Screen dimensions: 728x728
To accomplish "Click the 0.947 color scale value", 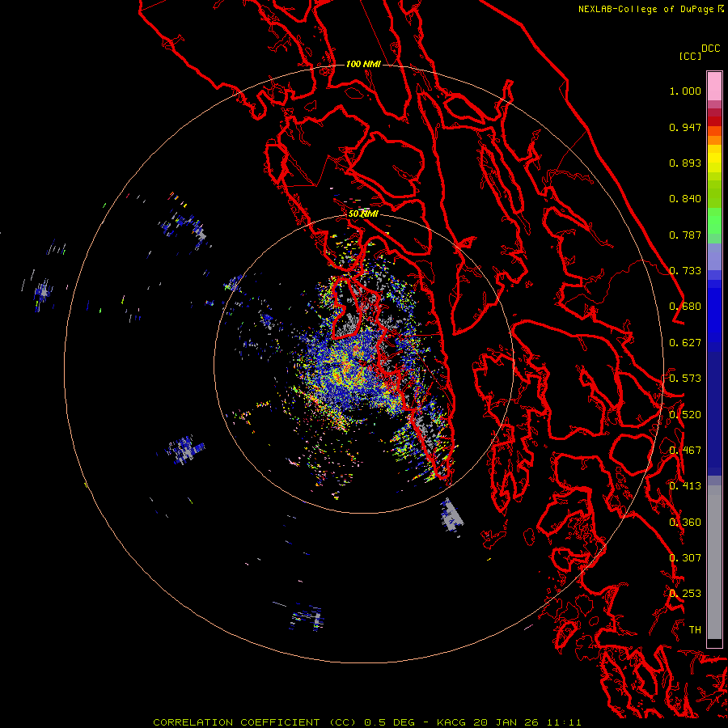I will pyautogui.click(x=685, y=127).
